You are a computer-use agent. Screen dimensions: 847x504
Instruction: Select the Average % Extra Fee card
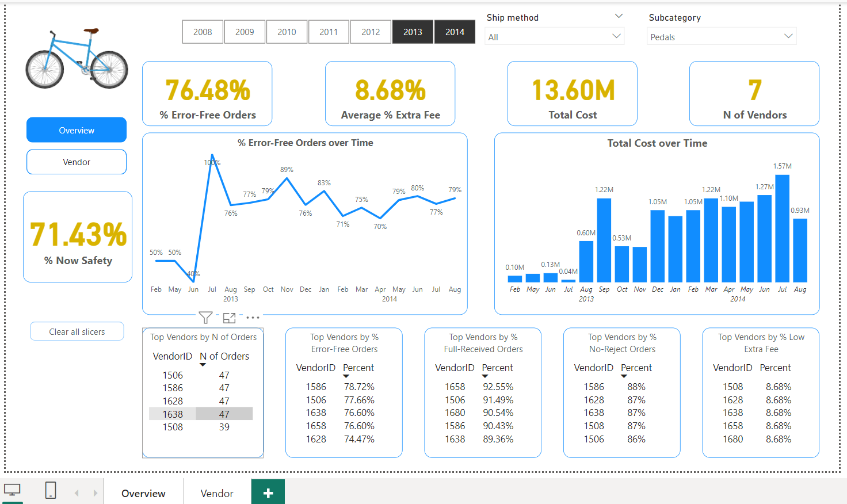pyautogui.click(x=390, y=94)
